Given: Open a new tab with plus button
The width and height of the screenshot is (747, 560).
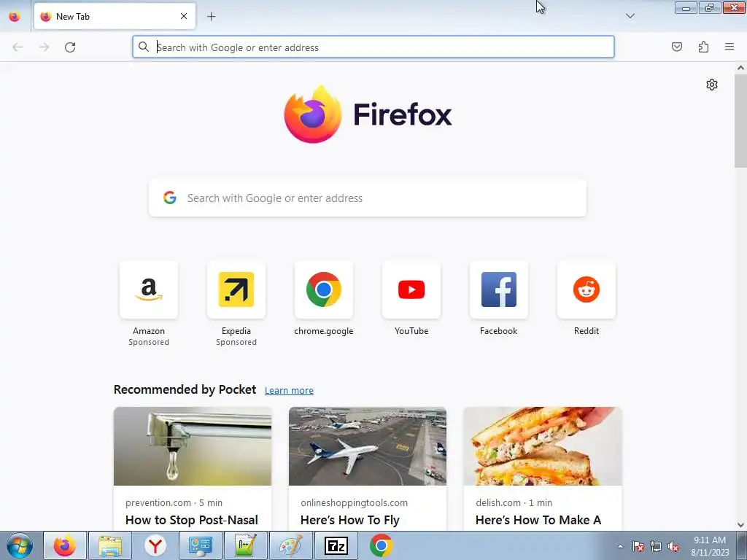Looking at the screenshot, I should point(211,17).
